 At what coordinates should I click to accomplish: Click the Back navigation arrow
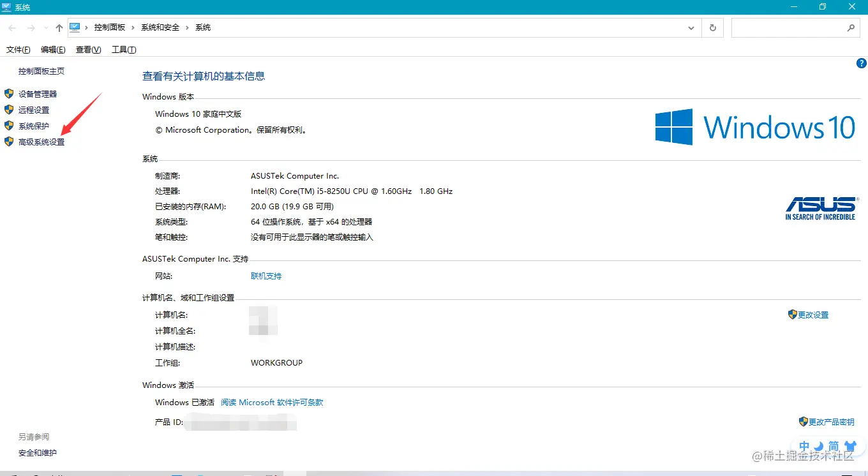pyautogui.click(x=12, y=28)
